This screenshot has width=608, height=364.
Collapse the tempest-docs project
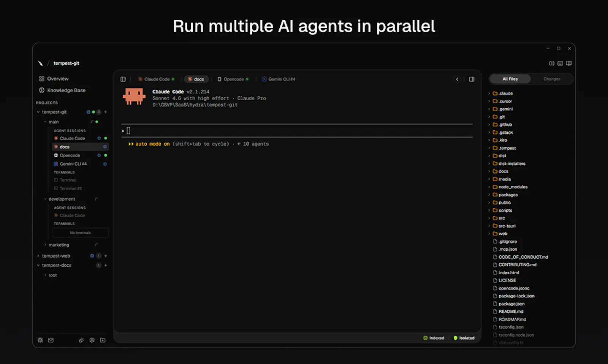pos(38,265)
